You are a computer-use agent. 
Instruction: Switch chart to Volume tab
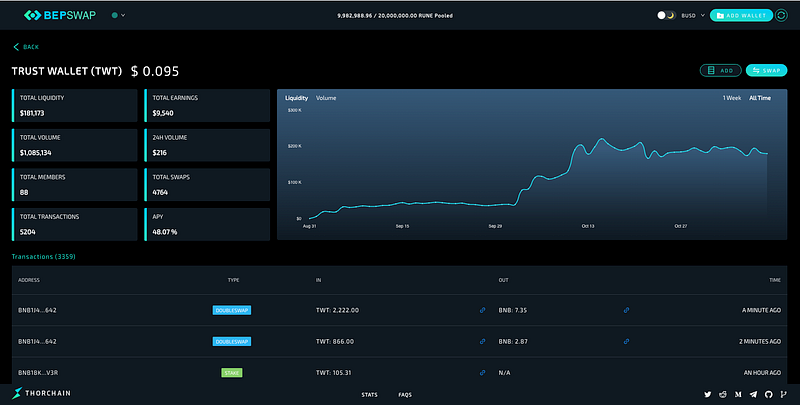point(326,98)
